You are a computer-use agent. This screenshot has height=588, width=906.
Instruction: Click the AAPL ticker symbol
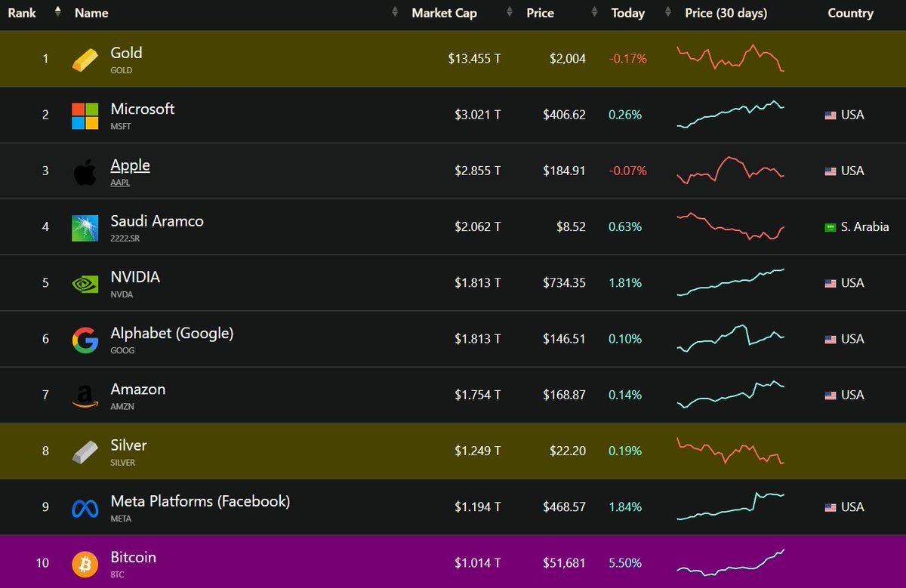[121, 183]
